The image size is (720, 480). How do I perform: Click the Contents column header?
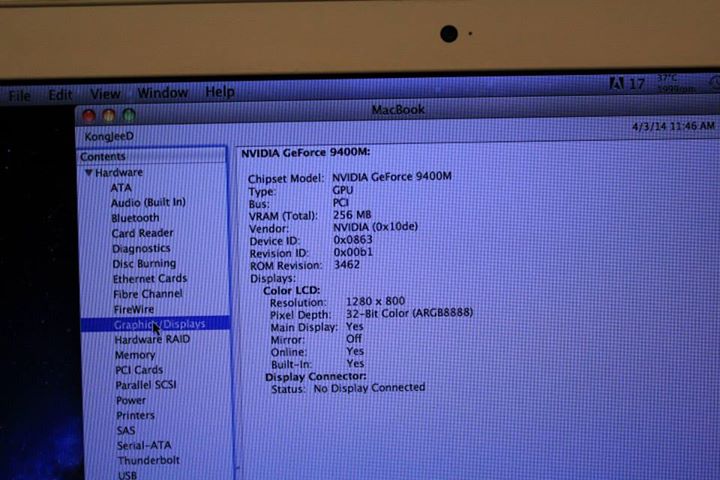pyautogui.click(x=152, y=156)
